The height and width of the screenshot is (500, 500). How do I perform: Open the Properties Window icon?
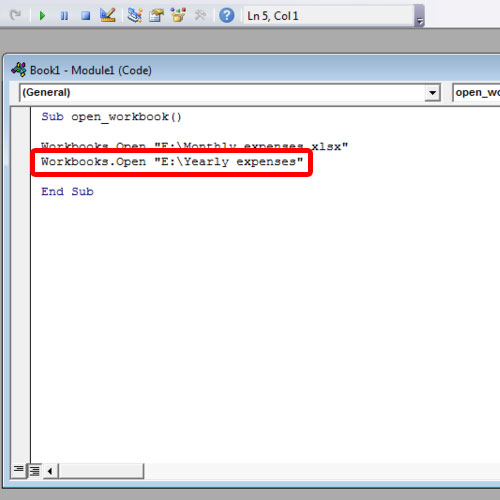pyautogui.click(x=156, y=15)
